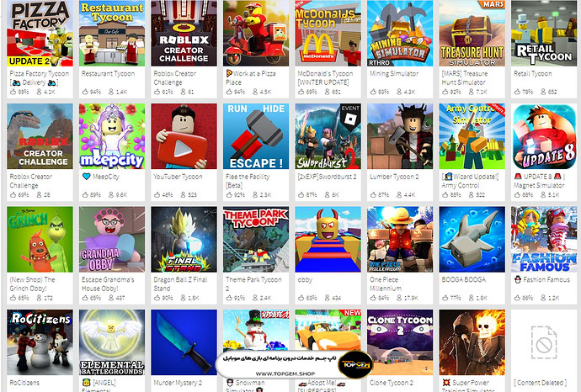
Task: Click the thumbs-up icon under Theme Park Tycoon 2
Action: coord(229,298)
